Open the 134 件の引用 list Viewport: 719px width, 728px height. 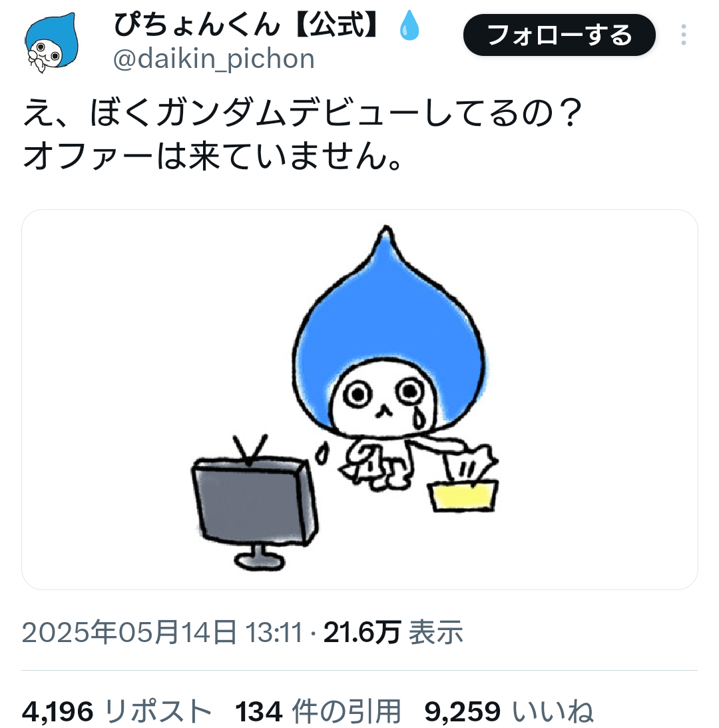[318, 711]
